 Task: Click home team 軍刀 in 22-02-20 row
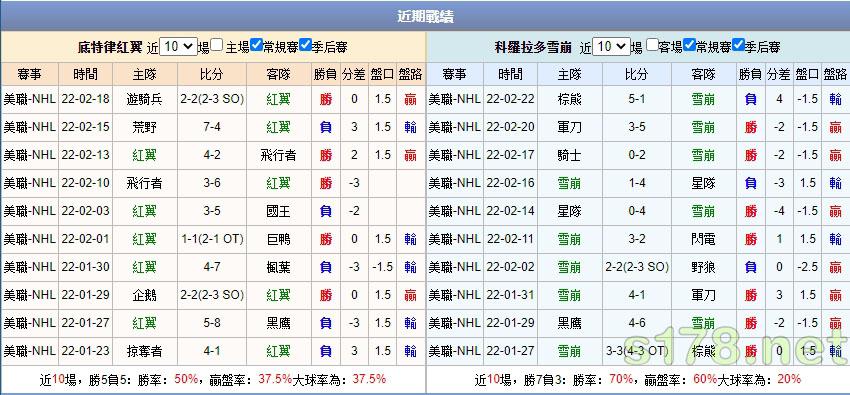(x=569, y=127)
